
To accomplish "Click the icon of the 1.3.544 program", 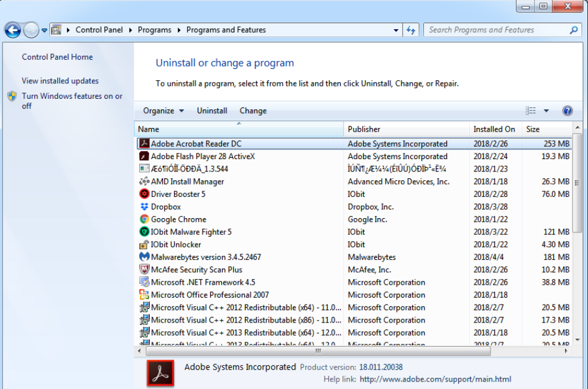I will (144, 168).
